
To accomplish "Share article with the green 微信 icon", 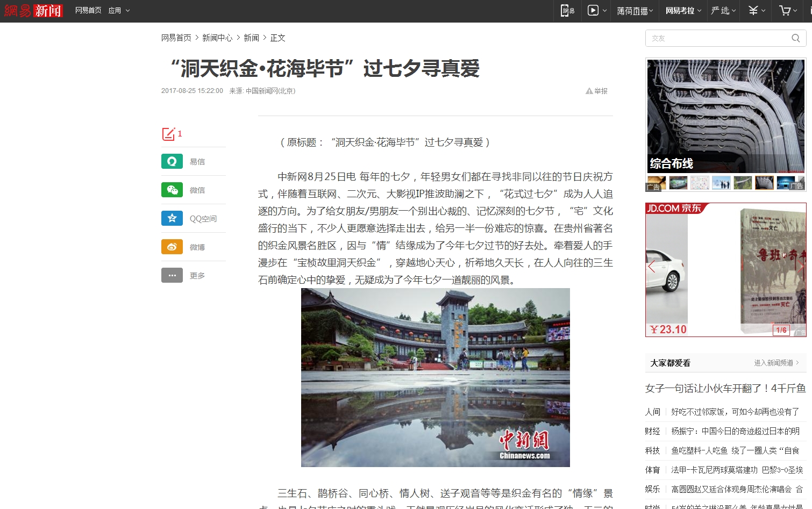I will click(x=172, y=190).
